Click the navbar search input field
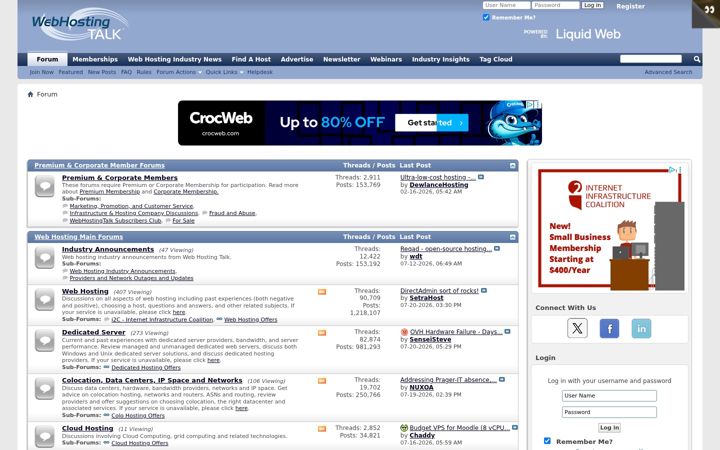This screenshot has width=720, height=450. click(651, 59)
